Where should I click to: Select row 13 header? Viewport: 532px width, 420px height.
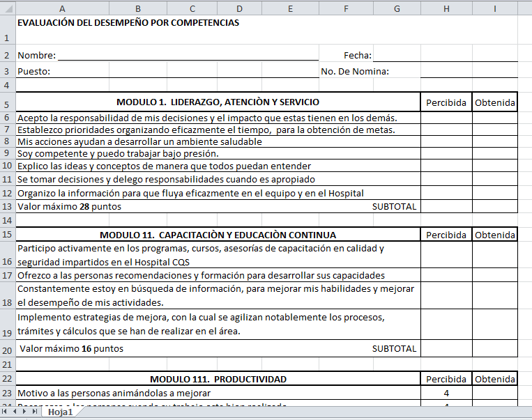pyautogui.click(x=8, y=206)
